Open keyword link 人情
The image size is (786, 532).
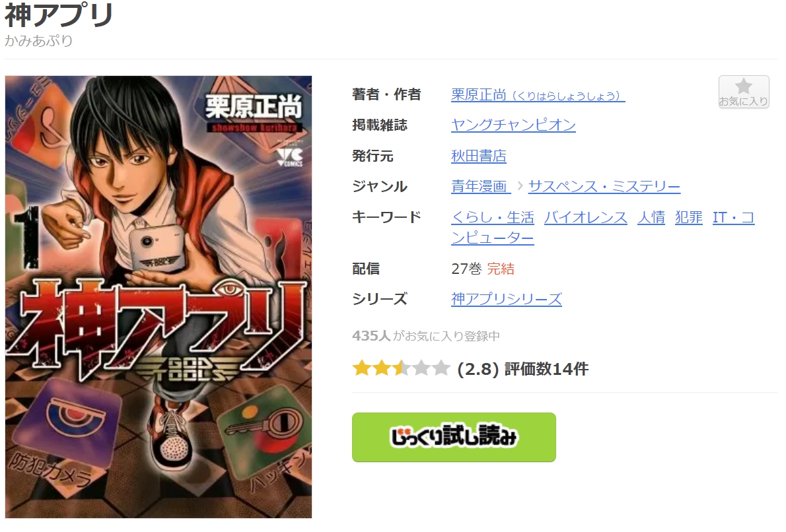(651, 217)
